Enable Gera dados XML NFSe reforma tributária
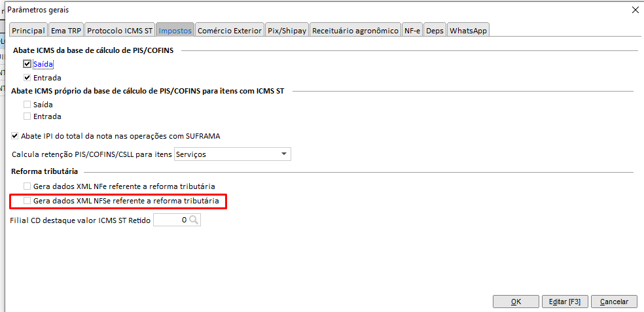 [27, 201]
